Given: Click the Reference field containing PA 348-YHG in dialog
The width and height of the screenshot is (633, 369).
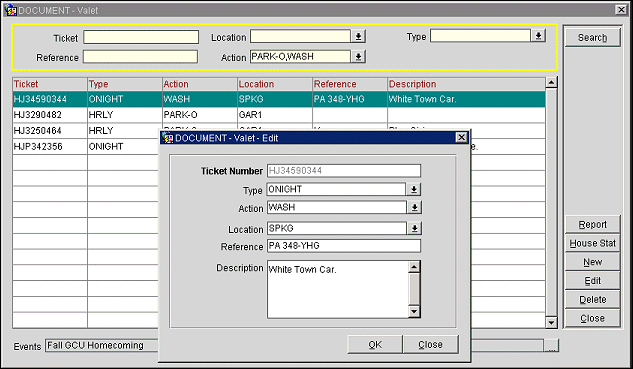Looking at the screenshot, I should [344, 246].
